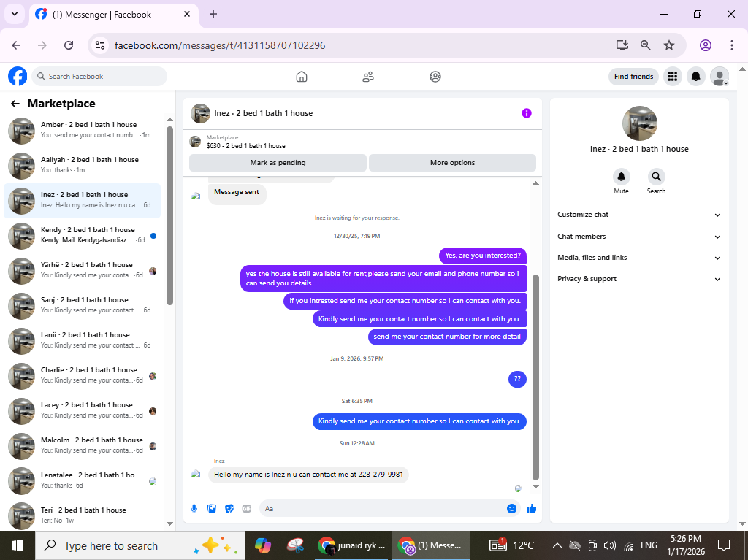The image size is (748, 560).
Task: View site information icon in address bar
Action: click(100, 45)
